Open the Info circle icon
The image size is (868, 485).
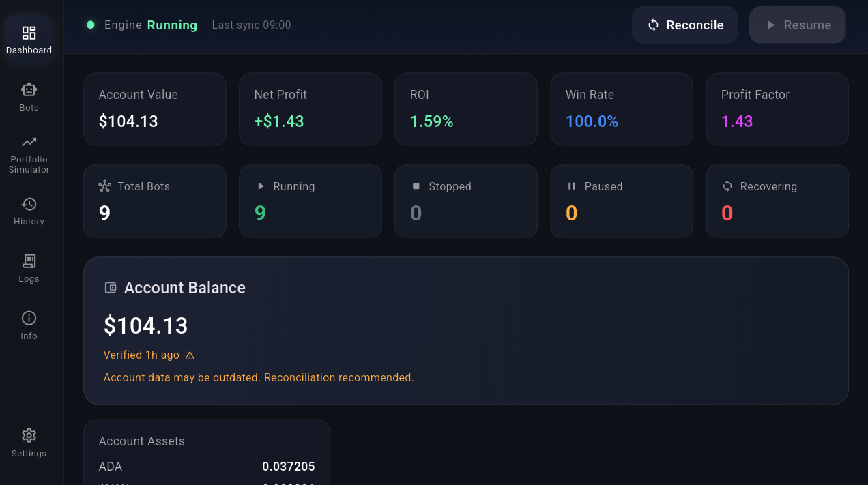pyautogui.click(x=29, y=318)
